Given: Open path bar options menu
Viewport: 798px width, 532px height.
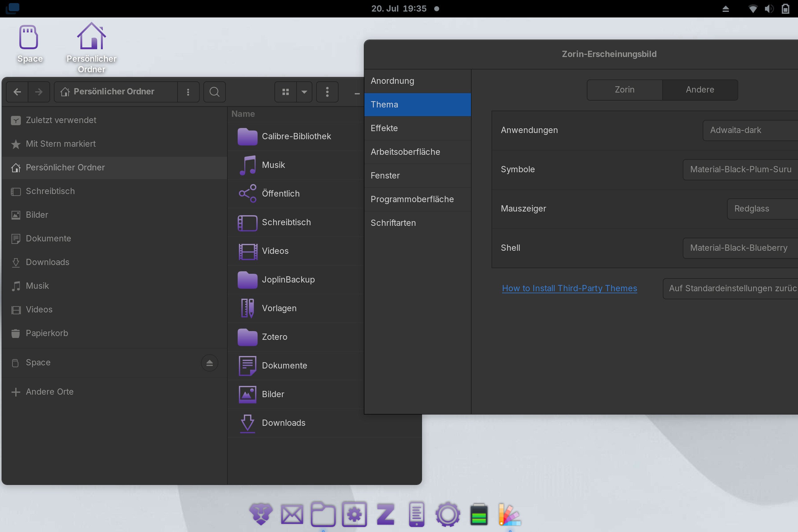Looking at the screenshot, I should tap(188, 92).
